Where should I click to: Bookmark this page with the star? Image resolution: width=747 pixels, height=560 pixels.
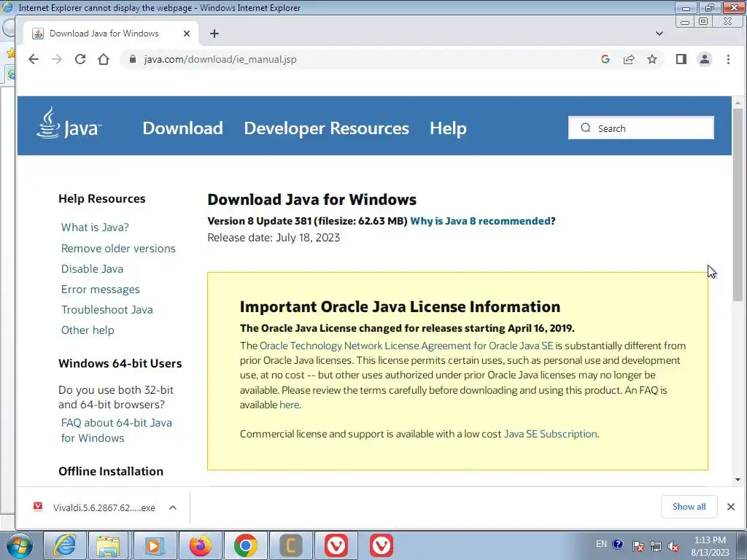(652, 59)
